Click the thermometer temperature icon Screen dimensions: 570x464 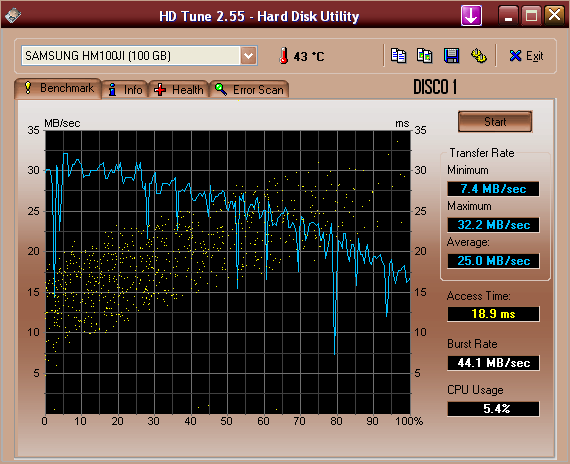(x=284, y=56)
